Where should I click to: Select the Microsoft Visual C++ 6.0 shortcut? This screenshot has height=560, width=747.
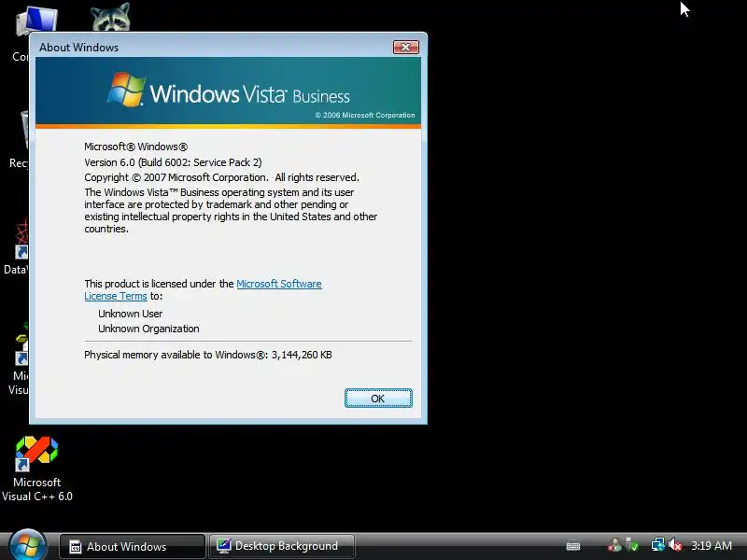36,469
